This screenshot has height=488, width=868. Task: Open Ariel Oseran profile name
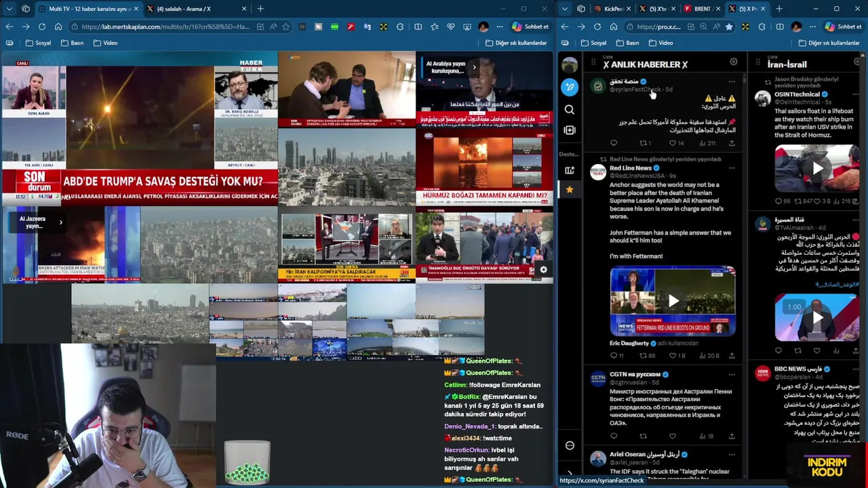(x=644, y=454)
